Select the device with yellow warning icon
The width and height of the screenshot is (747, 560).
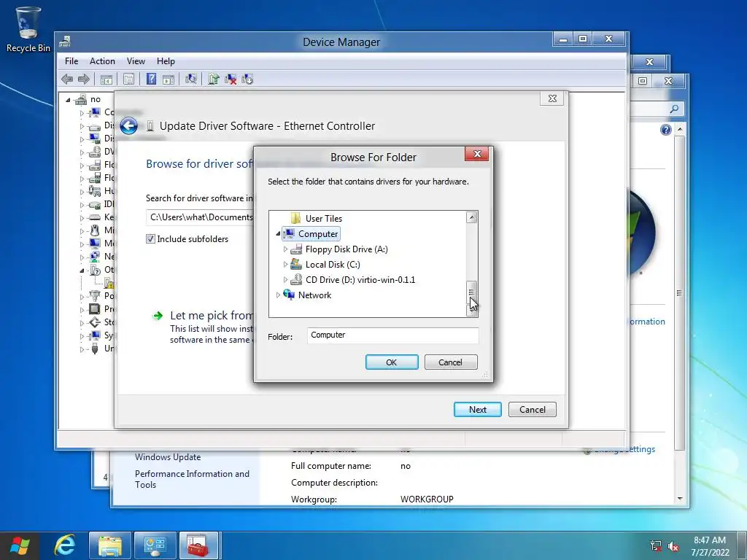click(109, 283)
